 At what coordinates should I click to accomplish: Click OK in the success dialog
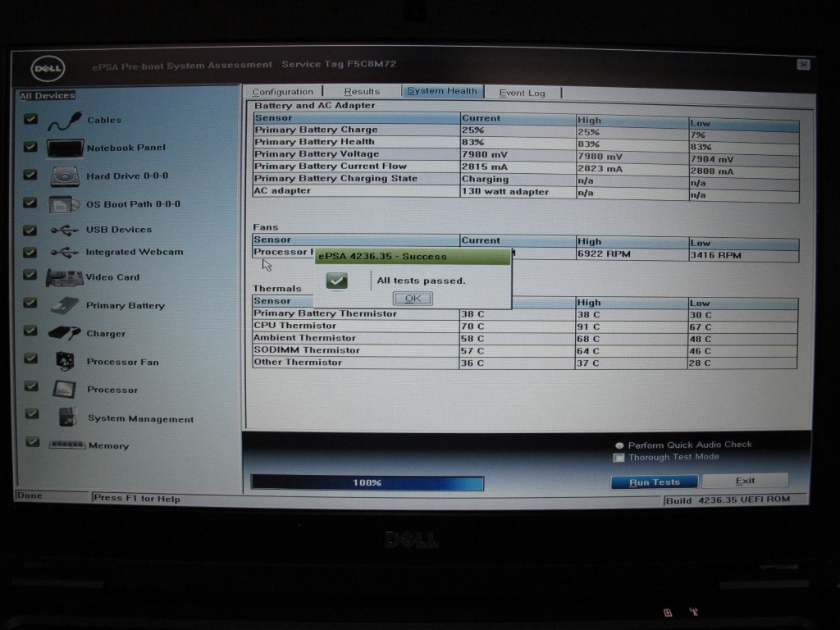click(x=413, y=299)
